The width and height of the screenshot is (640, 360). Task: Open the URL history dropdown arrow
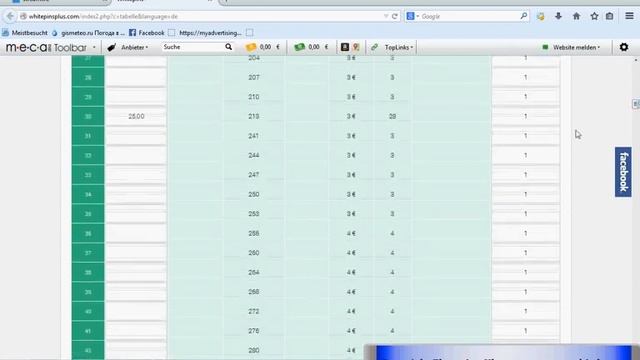(x=386, y=16)
